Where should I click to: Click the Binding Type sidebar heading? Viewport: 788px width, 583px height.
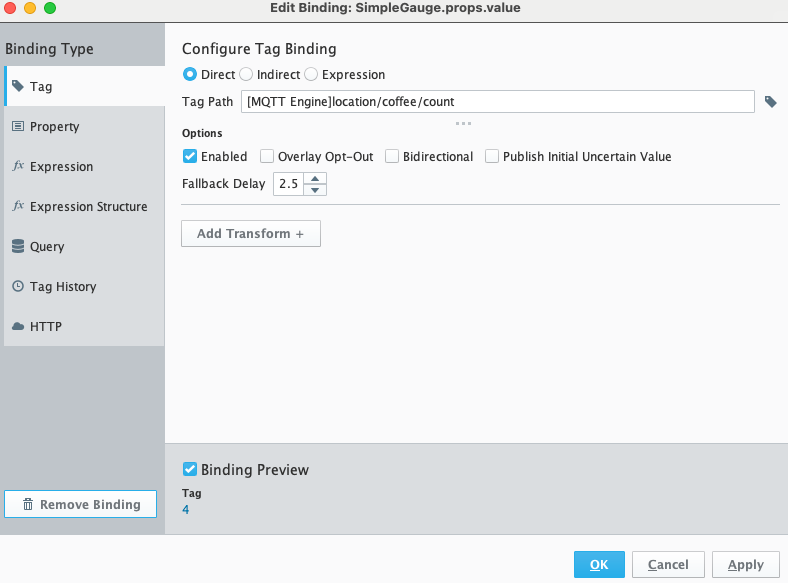(x=49, y=49)
